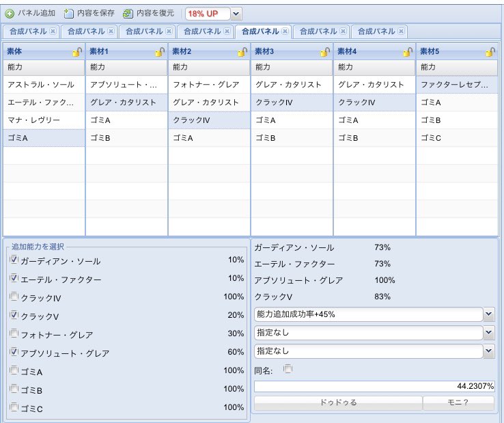504x423 pixels.
Task: Select クラックIV in 素材4 column
Action: point(374,103)
